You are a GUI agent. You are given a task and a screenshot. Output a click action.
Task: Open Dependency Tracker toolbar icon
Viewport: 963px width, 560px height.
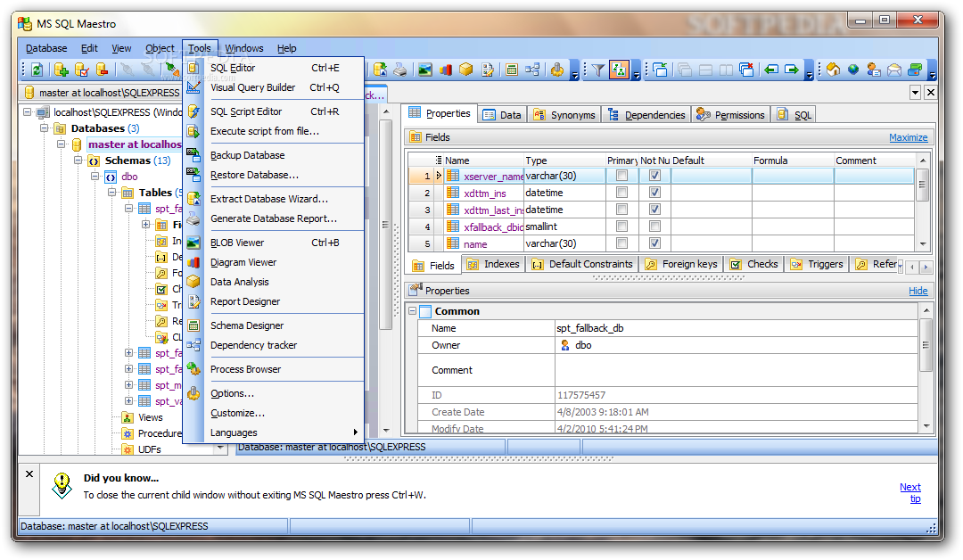531,70
